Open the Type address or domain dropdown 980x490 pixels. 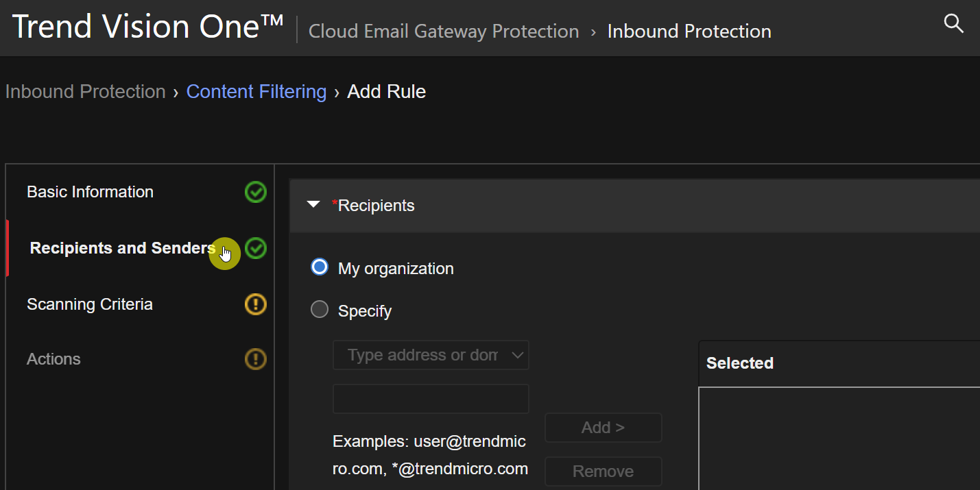431,355
